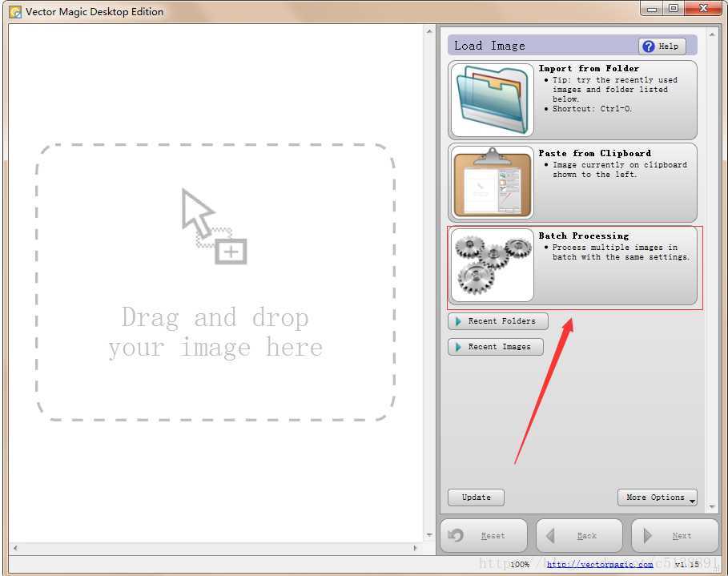Viewport: 728px width, 576px height.
Task: Minimize the Vector Magic window
Action: point(651,8)
